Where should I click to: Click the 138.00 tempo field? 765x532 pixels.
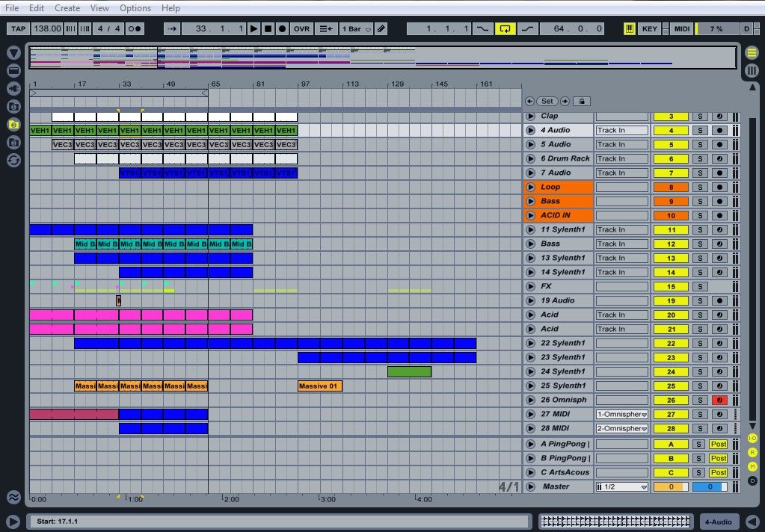point(47,28)
